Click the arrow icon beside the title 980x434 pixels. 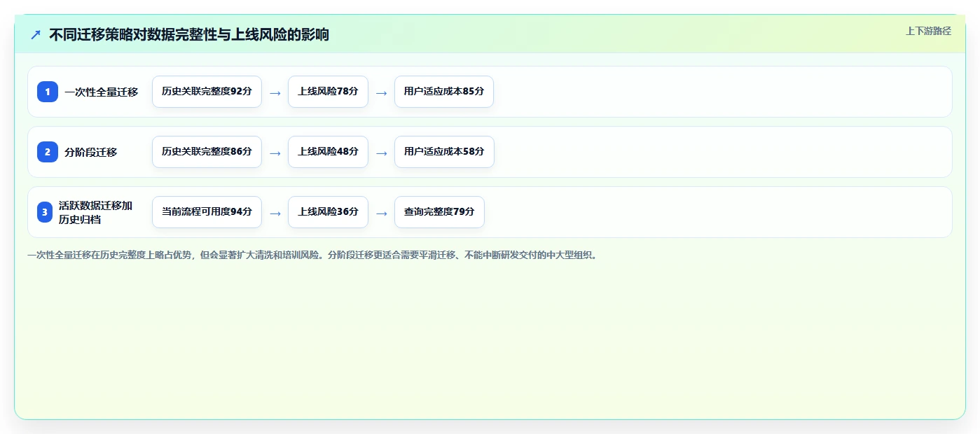point(36,34)
